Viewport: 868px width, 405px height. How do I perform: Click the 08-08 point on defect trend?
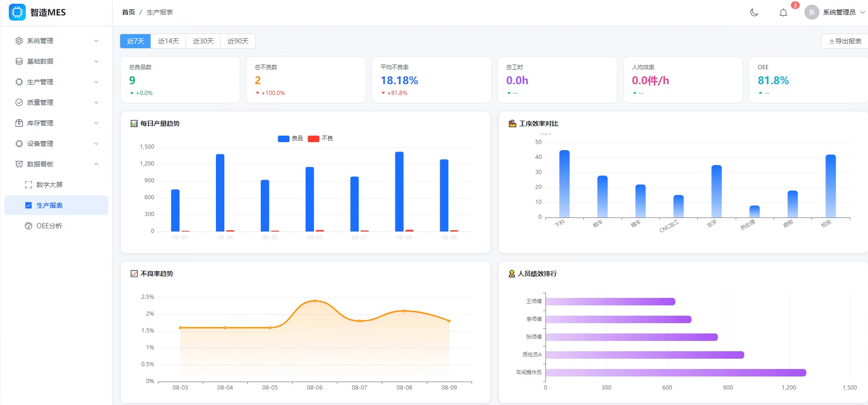point(404,311)
